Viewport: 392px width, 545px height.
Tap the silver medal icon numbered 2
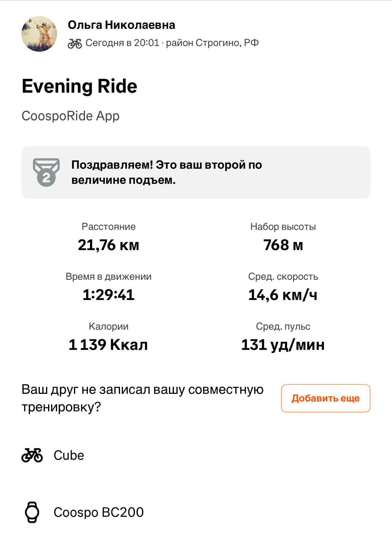46,172
